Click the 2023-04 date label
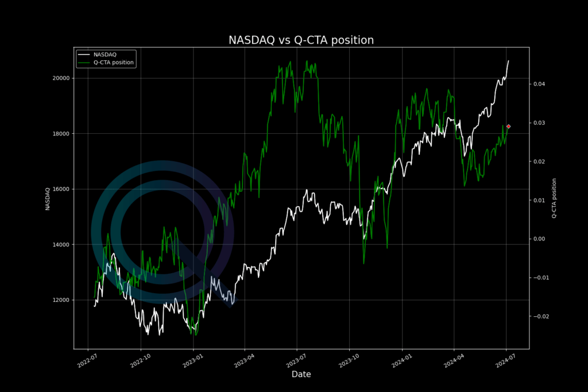The height and width of the screenshot is (392, 588). click(x=243, y=361)
